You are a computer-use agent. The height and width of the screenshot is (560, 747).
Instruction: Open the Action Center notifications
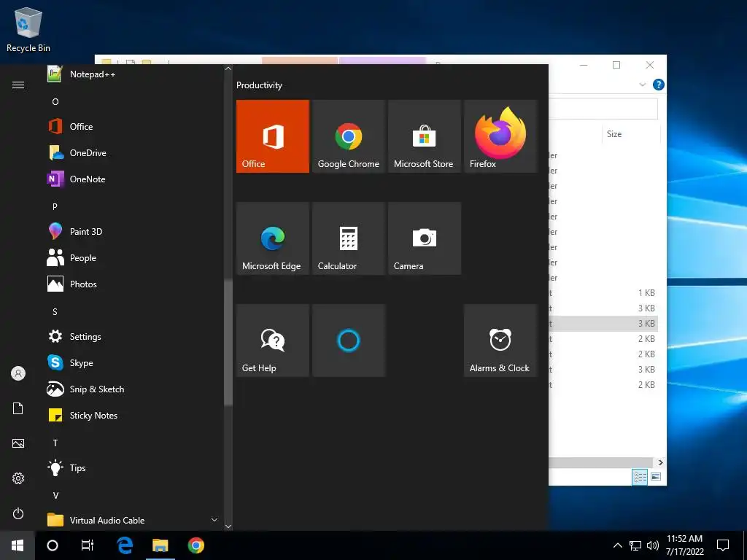point(723,545)
